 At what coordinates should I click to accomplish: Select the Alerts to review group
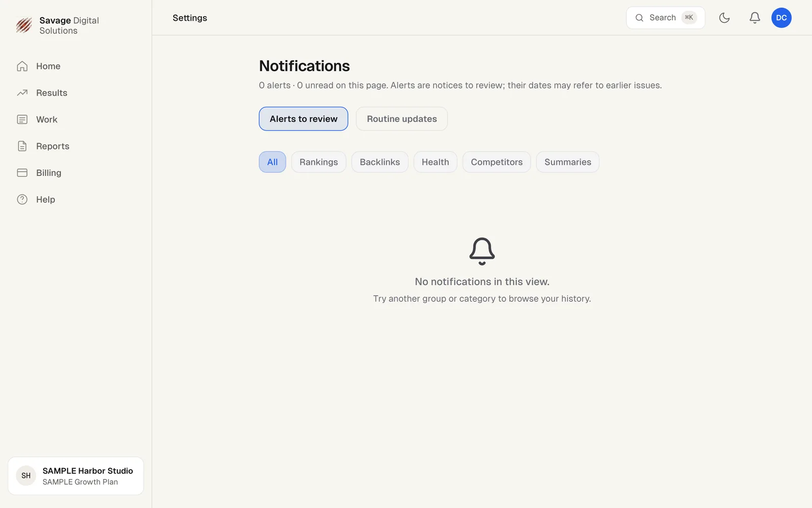click(x=303, y=119)
